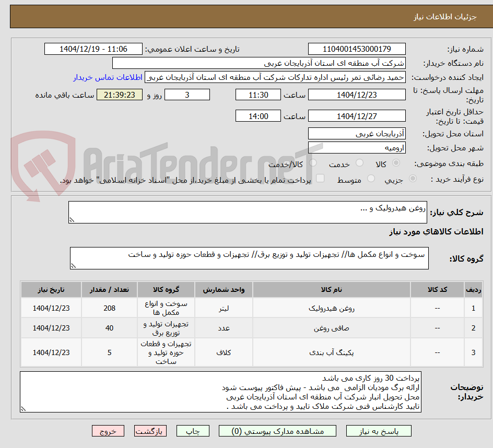Select the خدمت radio button
This screenshot has width=493, height=448.
[359, 163]
